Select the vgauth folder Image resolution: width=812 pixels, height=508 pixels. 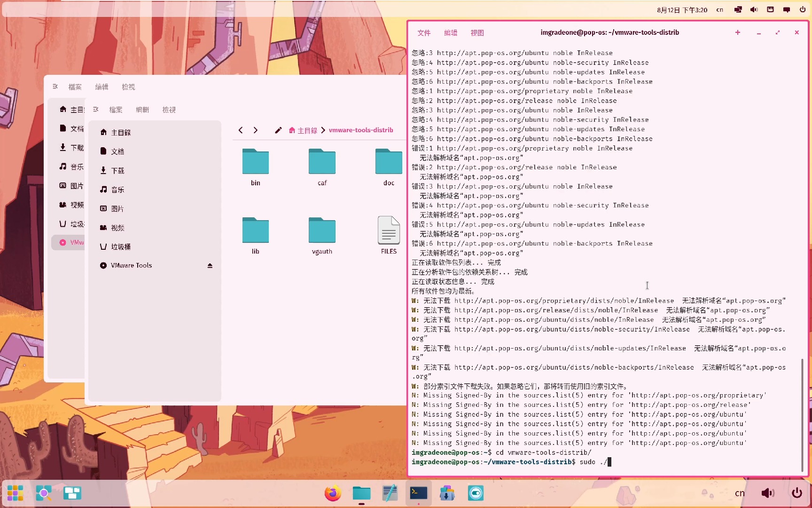tap(322, 236)
